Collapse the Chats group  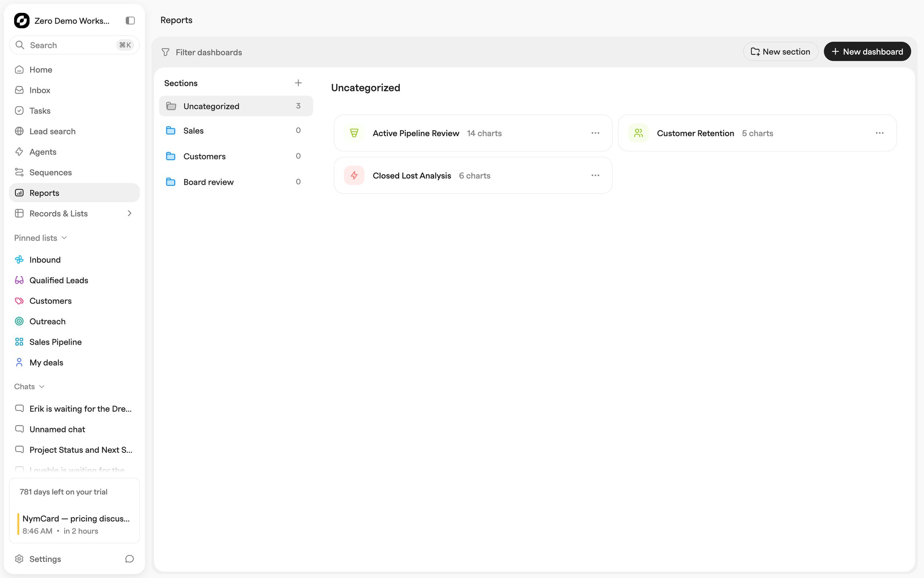[x=29, y=387]
